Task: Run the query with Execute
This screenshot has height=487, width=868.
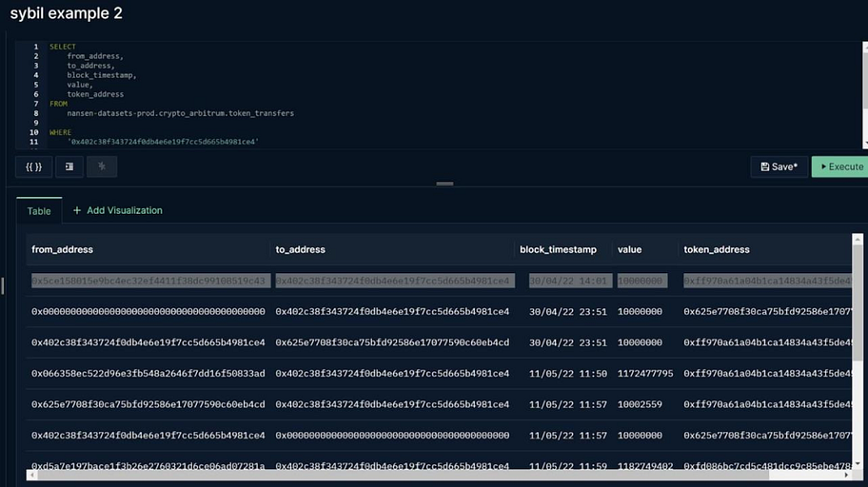Action: [x=839, y=166]
